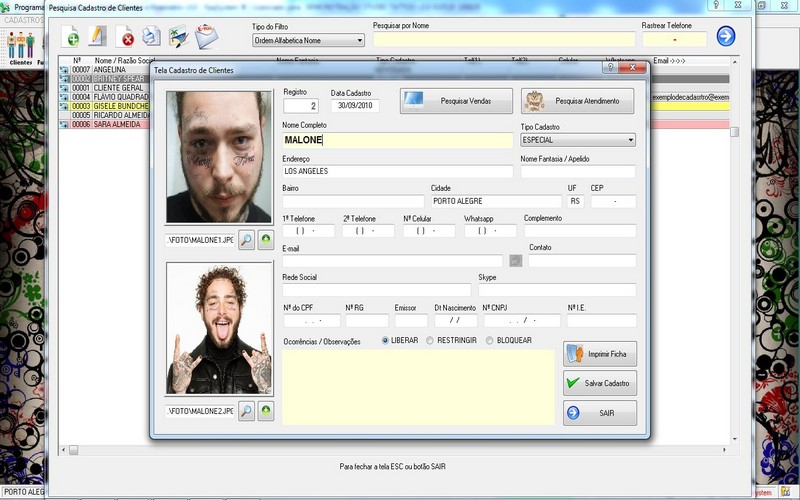800x500 pixels.
Task: Click the Complemento field
Action: (x=580, y=231)
